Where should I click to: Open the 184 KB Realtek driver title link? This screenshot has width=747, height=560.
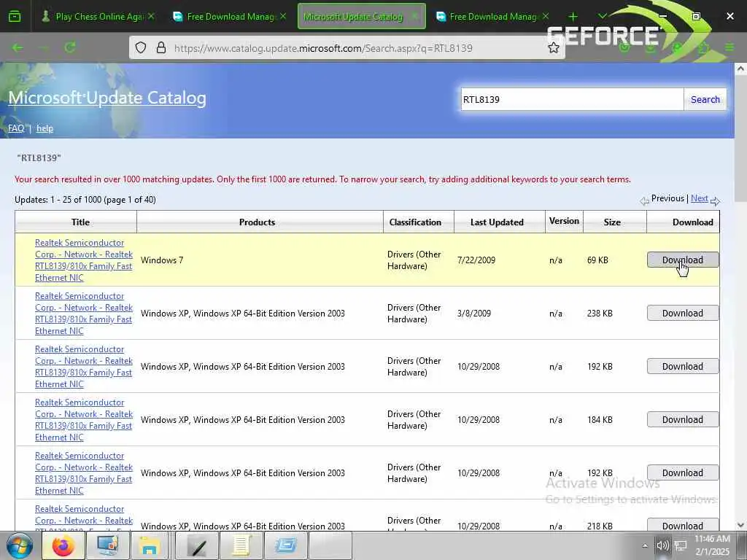pos(83,419)
